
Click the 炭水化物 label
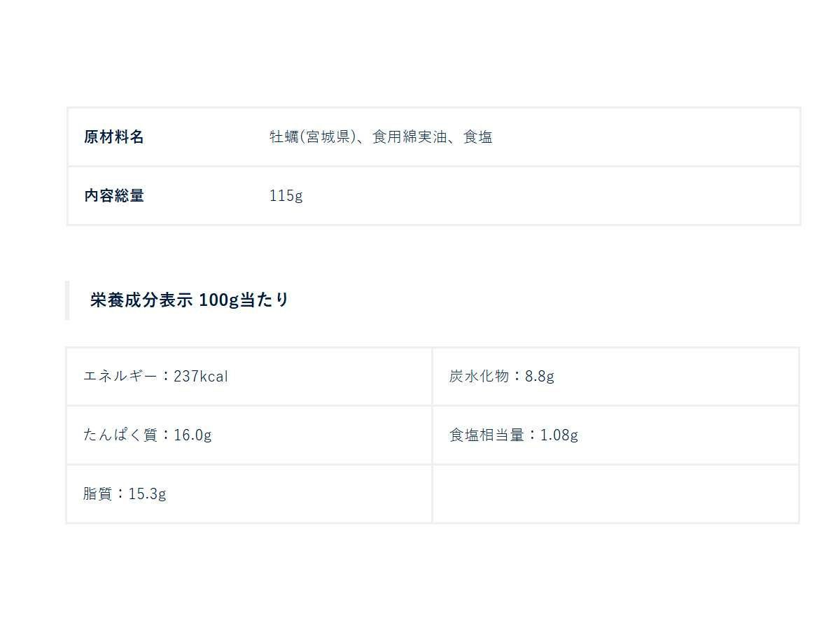479,377
